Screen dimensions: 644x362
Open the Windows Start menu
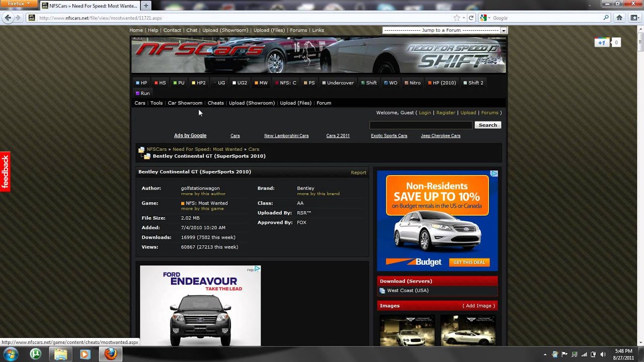10,353
